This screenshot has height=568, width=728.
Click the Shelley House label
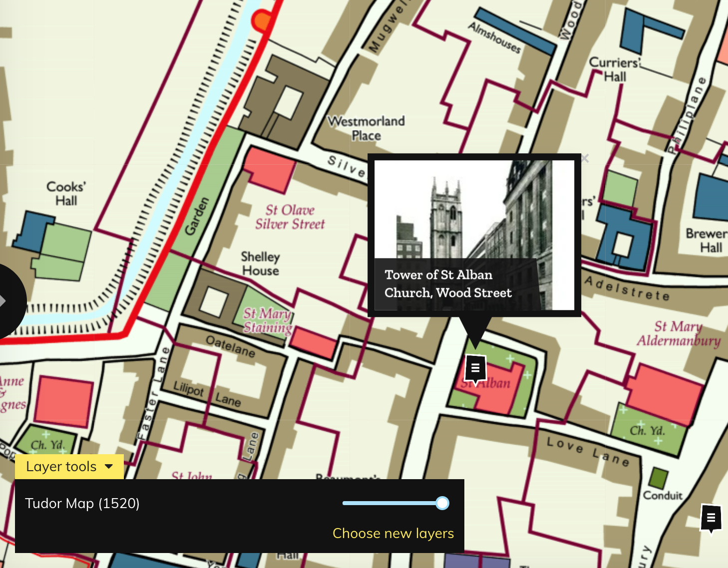[x=260, y=264]
